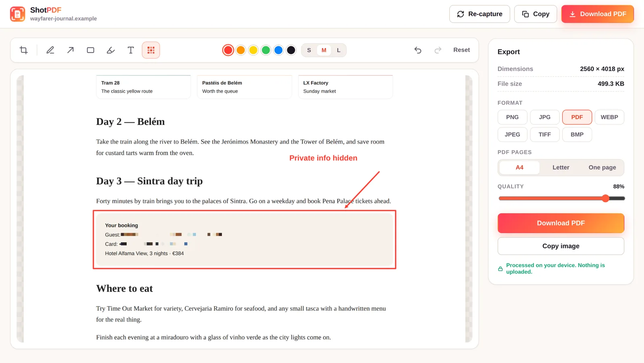Pick the green color swatch
The height and width of the screenshot is (363, 644).
click(266, 50)
